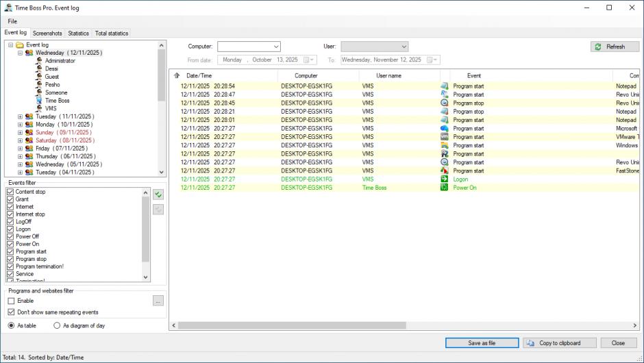The height and width of the screenshot is (363, 644).
Task: Click the Notepad icon in the 20:28:01 row
Action: tap(444, 120)
